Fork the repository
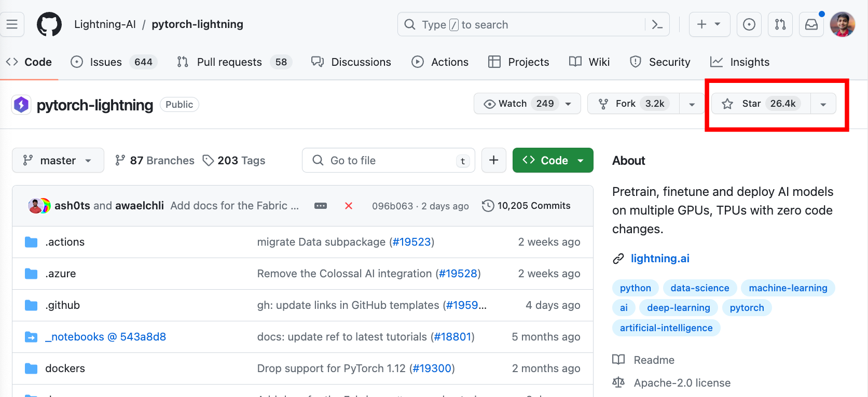 tap(633, 104)
